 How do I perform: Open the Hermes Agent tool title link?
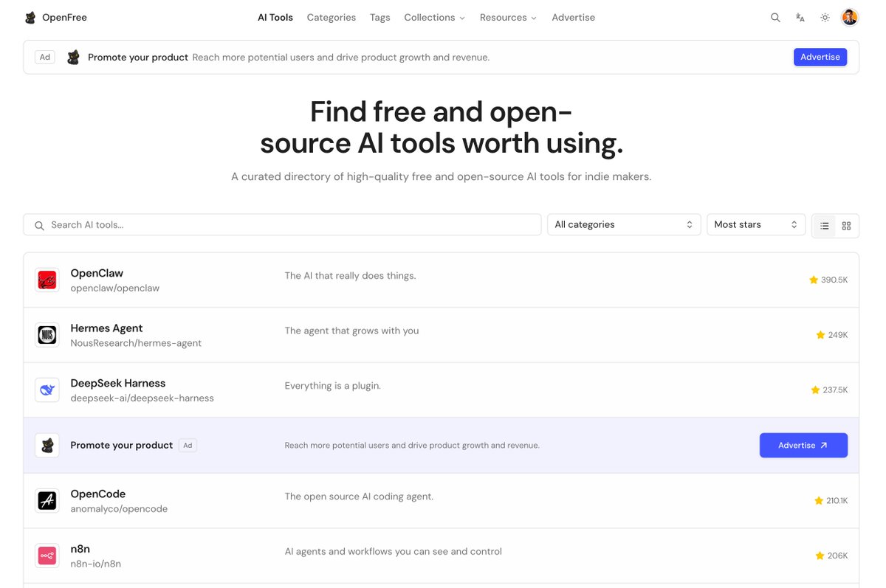(106, 328)
